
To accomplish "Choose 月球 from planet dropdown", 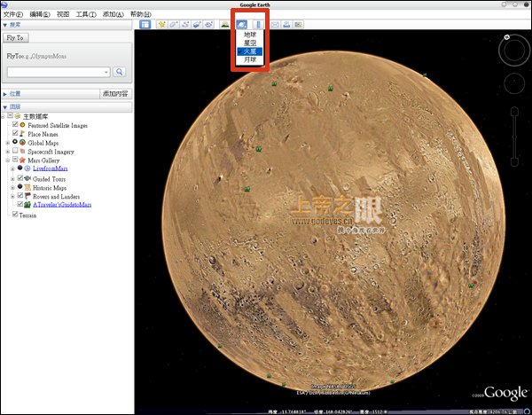I will [250, 59].
